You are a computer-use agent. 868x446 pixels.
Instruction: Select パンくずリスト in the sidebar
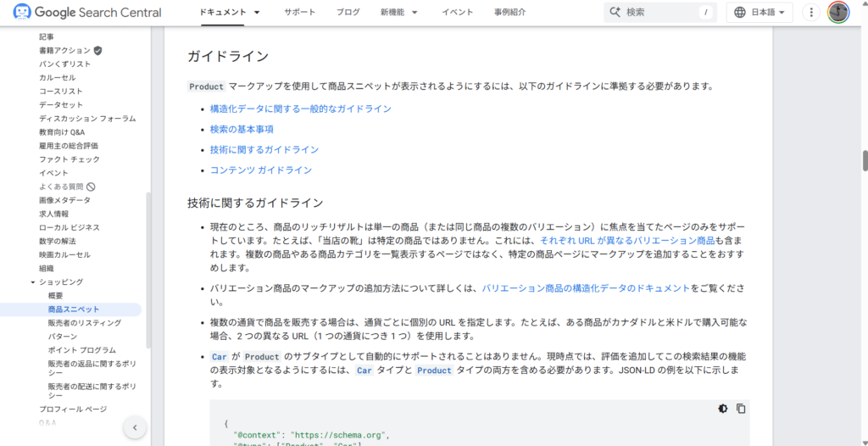[64, 64]
